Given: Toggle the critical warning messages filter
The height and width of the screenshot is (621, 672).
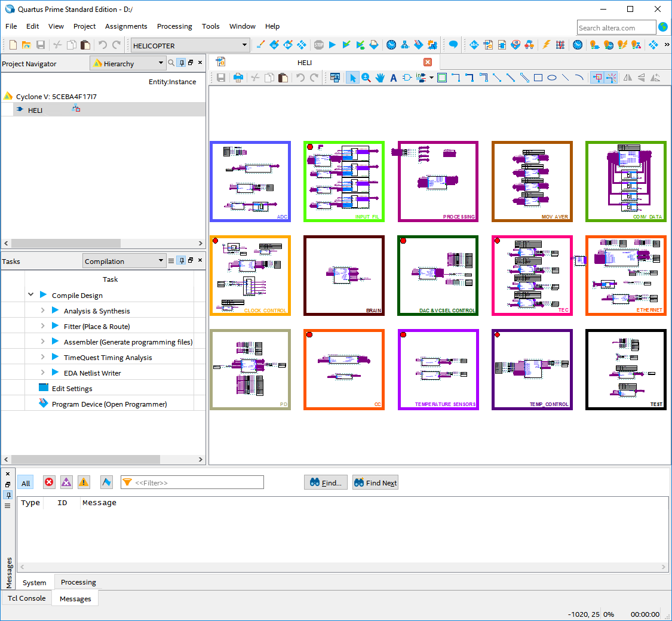Looking at the screenshot, I should tap(66, 482).
